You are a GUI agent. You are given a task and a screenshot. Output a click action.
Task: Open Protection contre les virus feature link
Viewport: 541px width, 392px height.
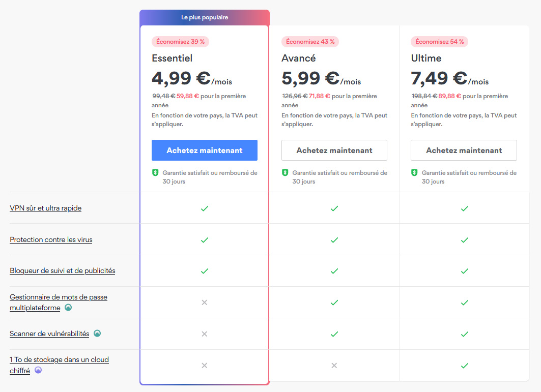pyautogui.click(x=51, y=239)
